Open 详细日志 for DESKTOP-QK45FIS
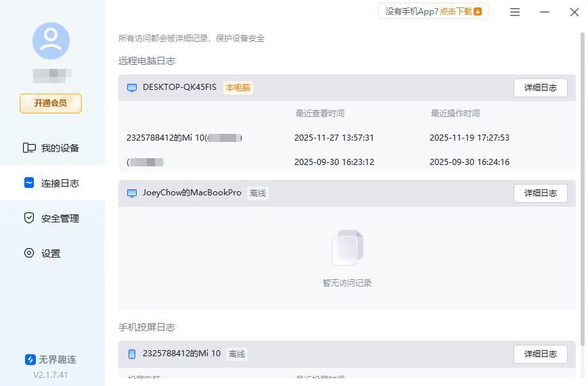The width and height of the screenshot is (588, 386). point(541,88)
